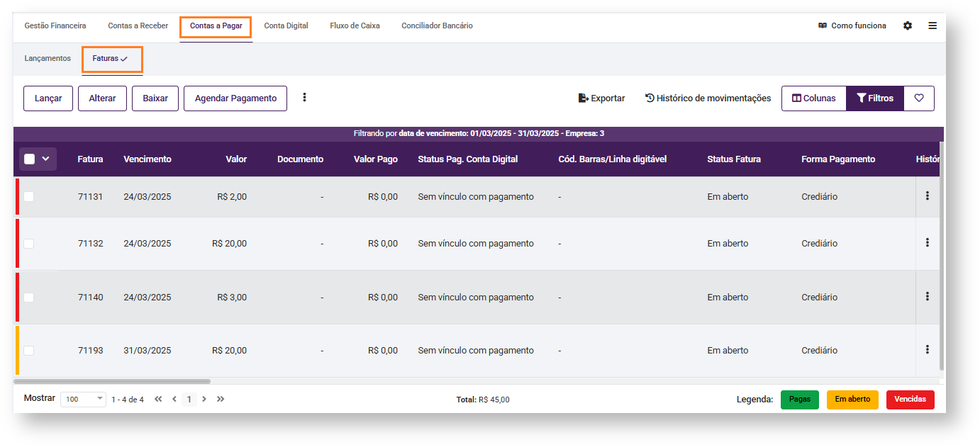Open row options for fatura 71131

point(927,196)
